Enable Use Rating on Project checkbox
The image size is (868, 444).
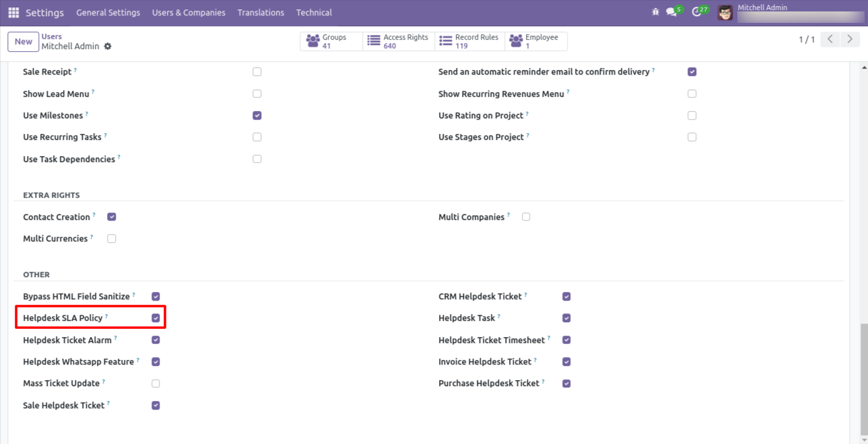[x=692, y=115]
